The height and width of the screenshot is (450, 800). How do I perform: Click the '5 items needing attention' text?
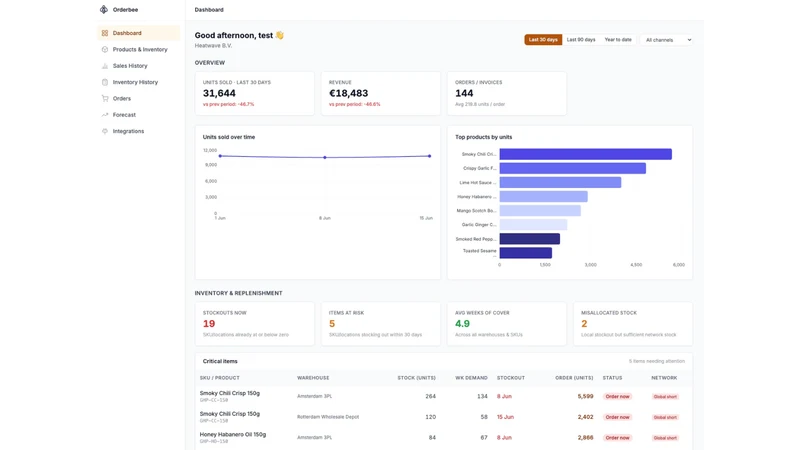tap(657, 361)
